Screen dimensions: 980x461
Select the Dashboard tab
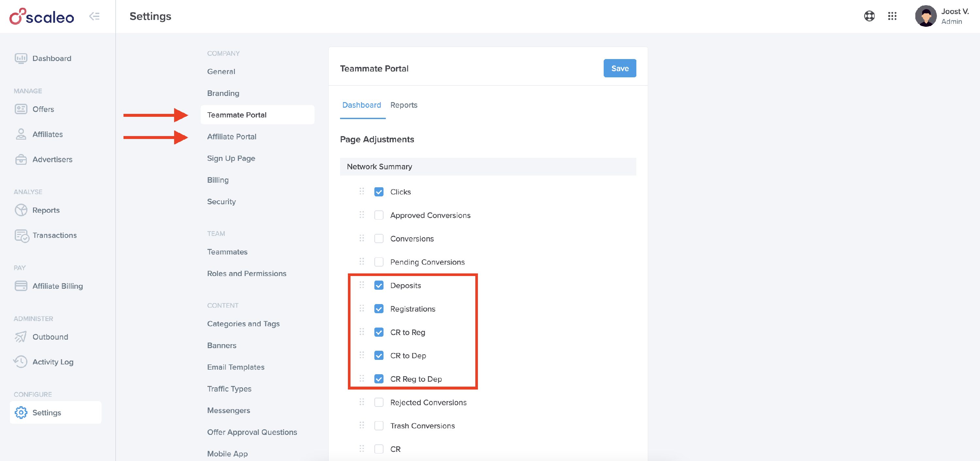[361, 105]
